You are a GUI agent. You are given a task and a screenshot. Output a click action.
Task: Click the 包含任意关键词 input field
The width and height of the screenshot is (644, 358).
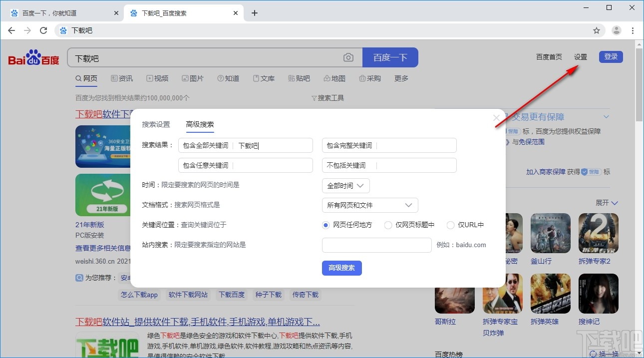pos(246,165)
